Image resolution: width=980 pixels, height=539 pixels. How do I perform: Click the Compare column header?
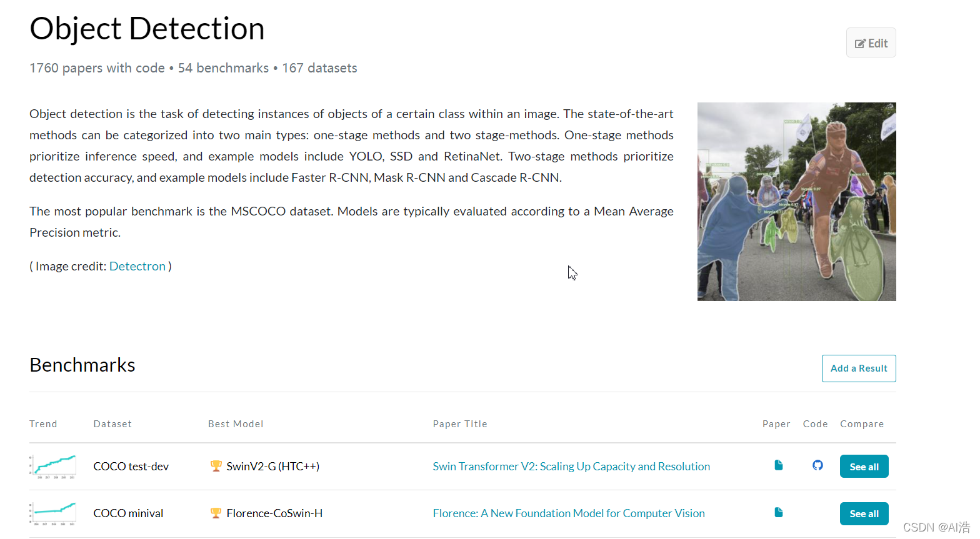pos(862,424)
